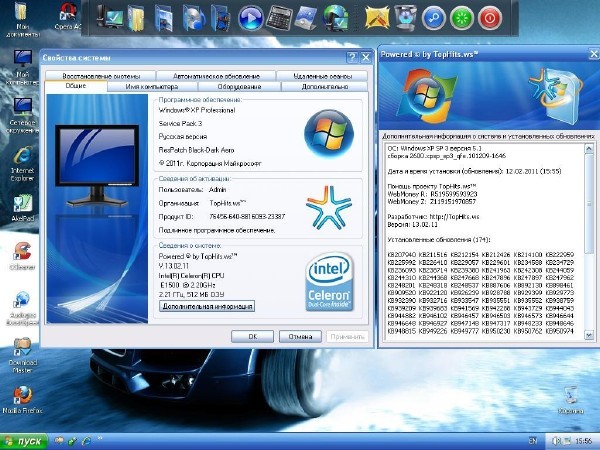Image resolution: width=600 pixels, height=450 pixels.
Task: Click the scroll up arrow in TopHits window
Action: click(589, 148)
